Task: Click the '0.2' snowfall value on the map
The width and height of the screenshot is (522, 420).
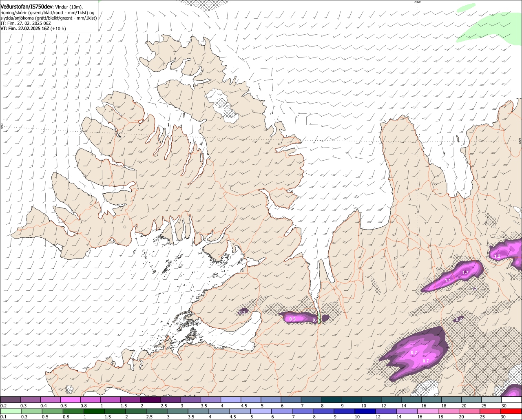Action: (459, 319)
